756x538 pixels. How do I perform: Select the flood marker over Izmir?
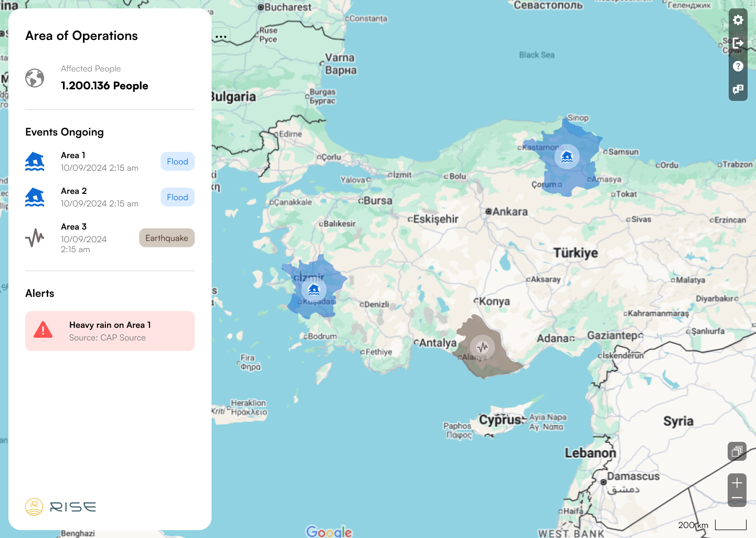click(314, 289)
